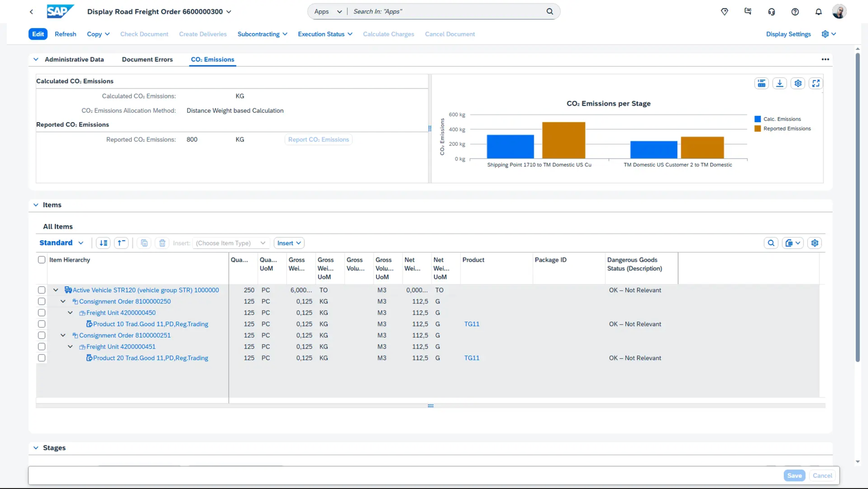Open the Subcontracting dropdown menu
868x489 pixels.
tap(262, 34)
